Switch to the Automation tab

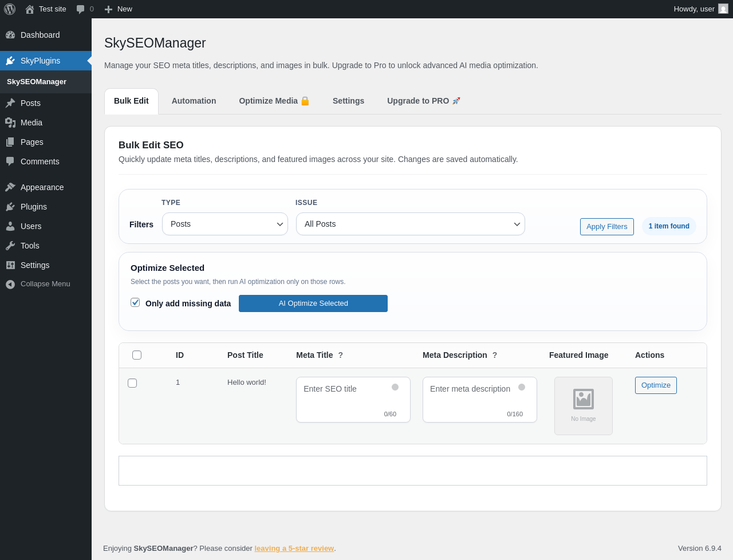(x=194, y=101)
